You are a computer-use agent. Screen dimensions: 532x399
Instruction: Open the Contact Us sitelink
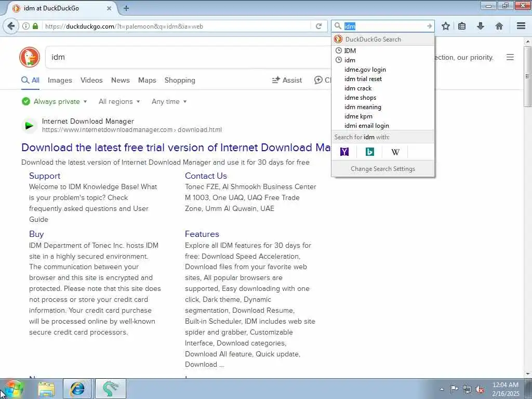click(206, 176)
